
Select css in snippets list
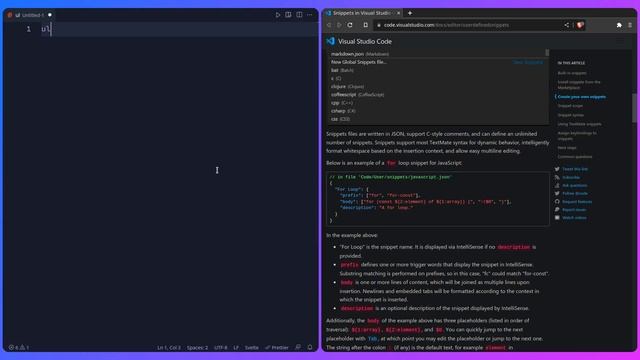(437, 119)
